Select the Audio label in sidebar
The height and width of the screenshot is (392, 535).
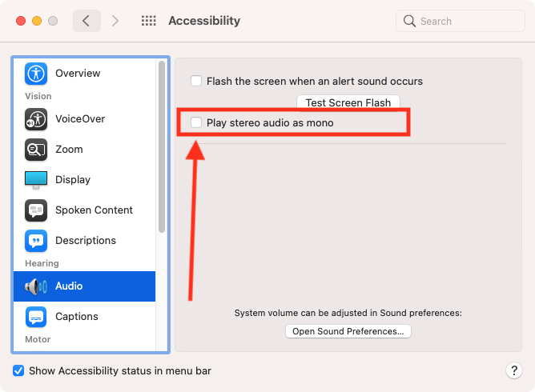[x=69, y=286]
